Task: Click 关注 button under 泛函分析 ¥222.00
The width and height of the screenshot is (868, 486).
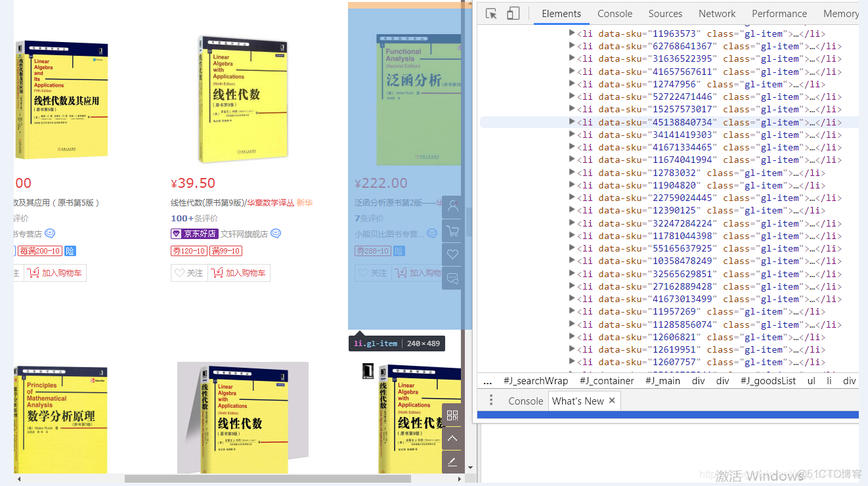Action: (373, 273)
